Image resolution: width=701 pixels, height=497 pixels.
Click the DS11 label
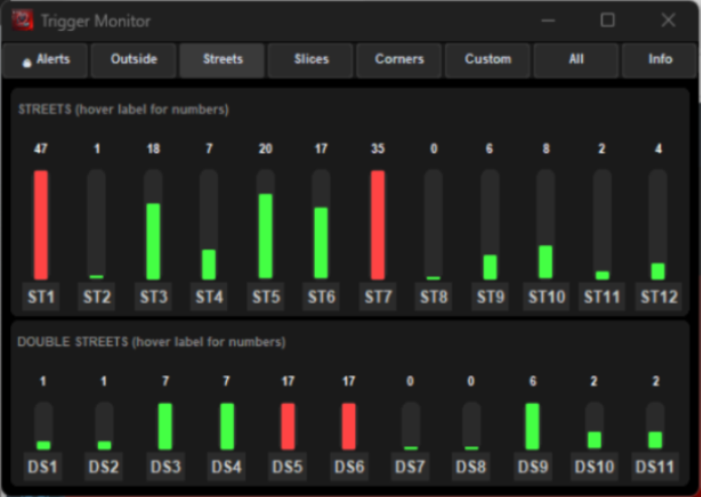pyautogui.click(x=655, y=467)
